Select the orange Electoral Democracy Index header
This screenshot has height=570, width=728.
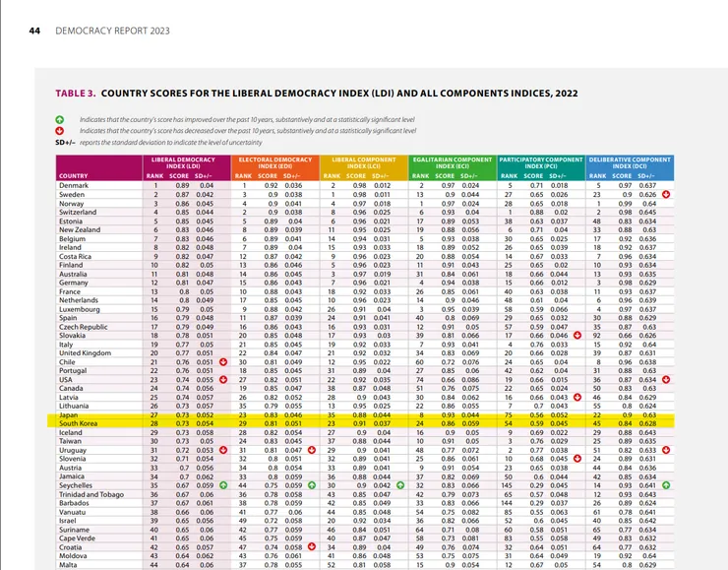[x=275, y=162]
